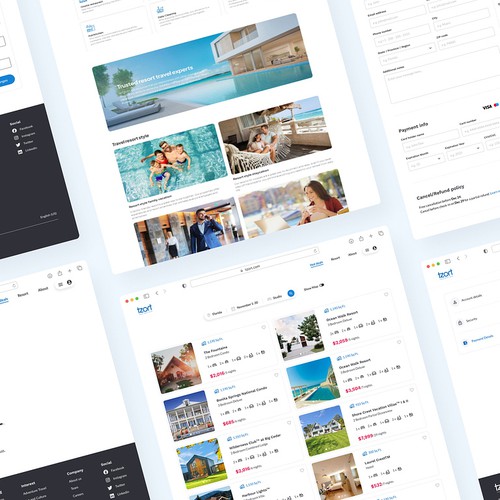This screenshot has width=500, height=500.
Task: Favorite Bonita Springs National Condo with heart icon
Action: pyautogui.click(x=276, y=375)
